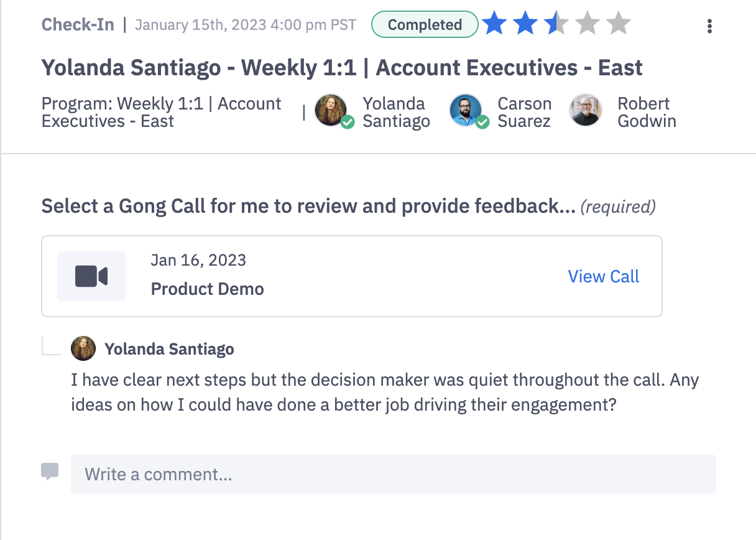The image size is (756, 540).
Task: Click the video camera icon for Product Demo
Action: coord(91,276)
